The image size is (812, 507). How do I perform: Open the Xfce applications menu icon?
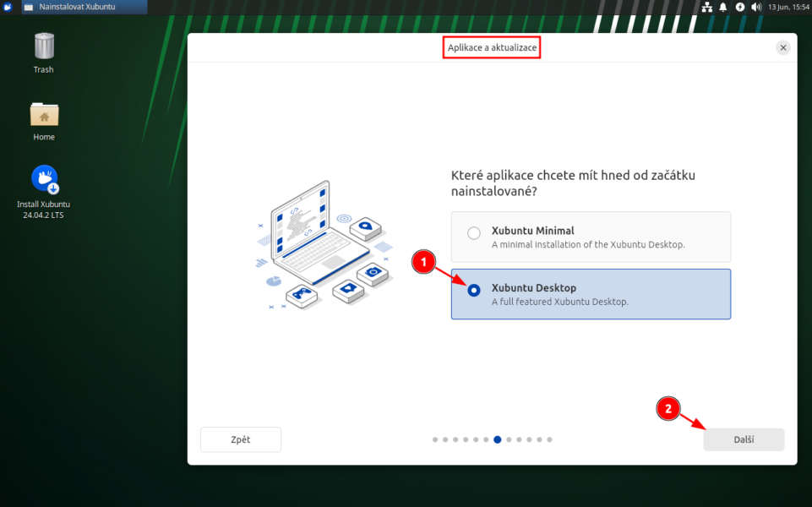pyautogui.click(x=8, y=7)
